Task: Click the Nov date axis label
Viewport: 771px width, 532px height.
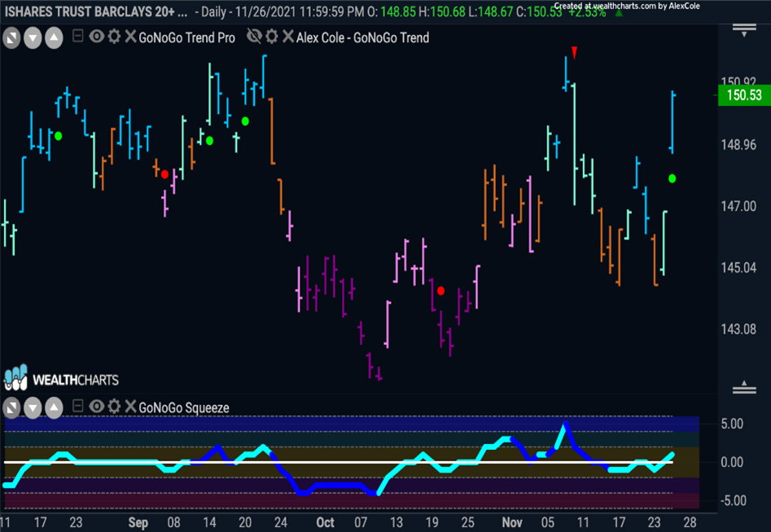Action: (x=512, y=522)
